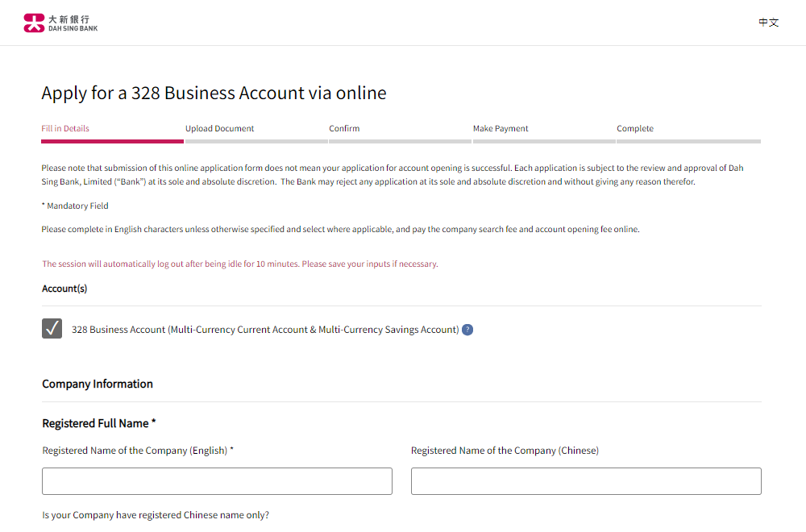The image size is (806, 532).
Task: Open the 328 Business Account info tooltip
Action: click(x=467, y=329)
